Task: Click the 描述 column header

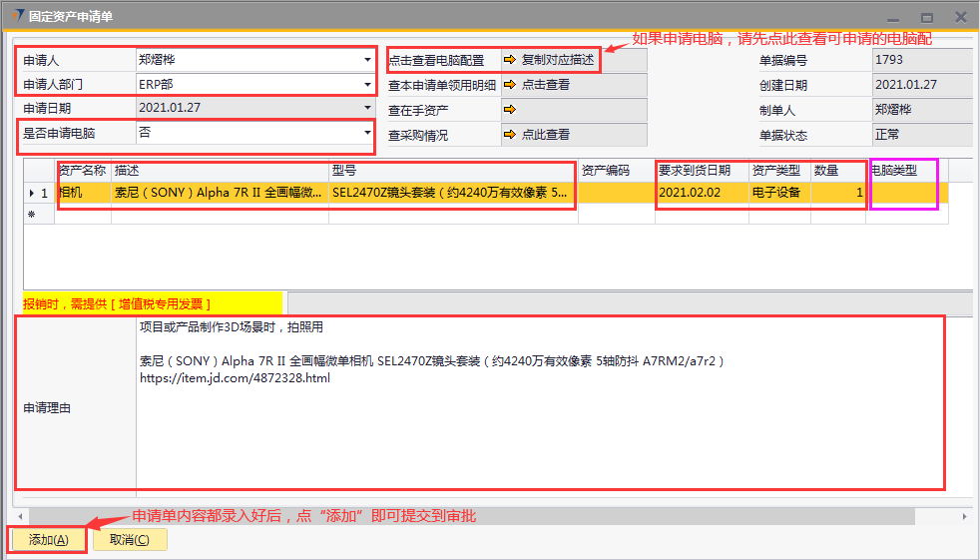Action: coord(220,171)
